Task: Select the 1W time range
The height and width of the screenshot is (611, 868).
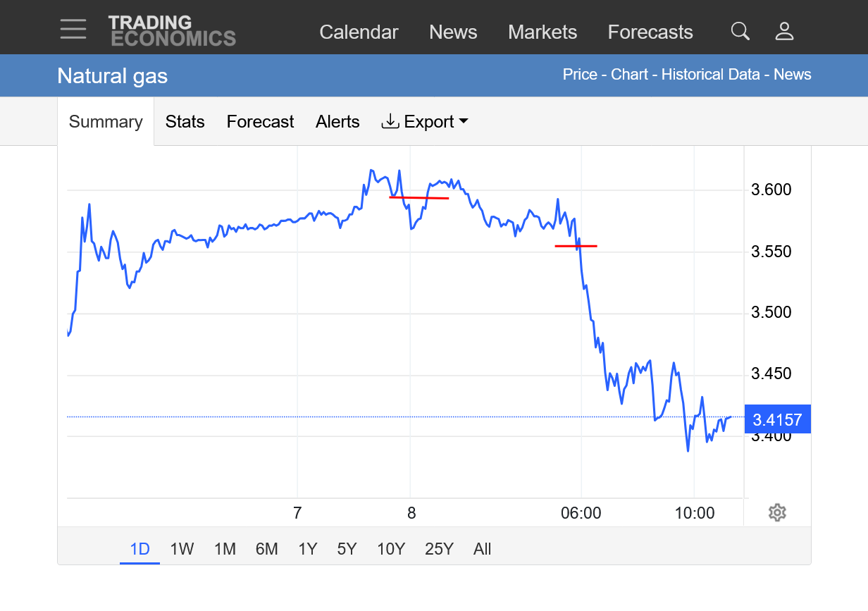Action: (182, 549)
